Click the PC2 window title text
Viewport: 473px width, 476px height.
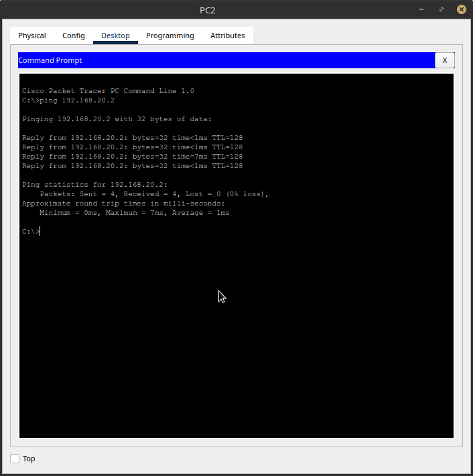208,10
